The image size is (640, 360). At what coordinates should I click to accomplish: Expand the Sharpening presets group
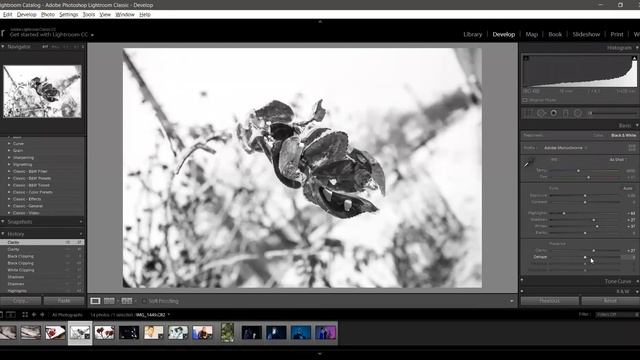tap(9, 158)
